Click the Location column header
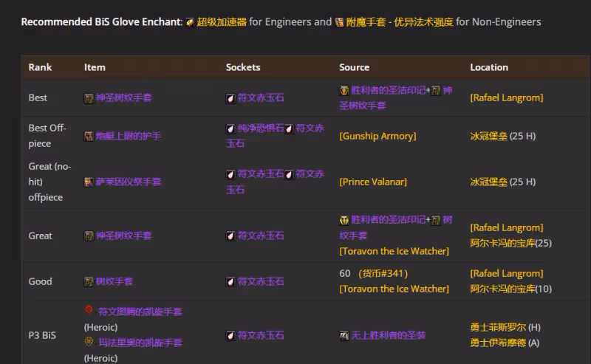This screenshot has width=591, height=364. (489, 67)
